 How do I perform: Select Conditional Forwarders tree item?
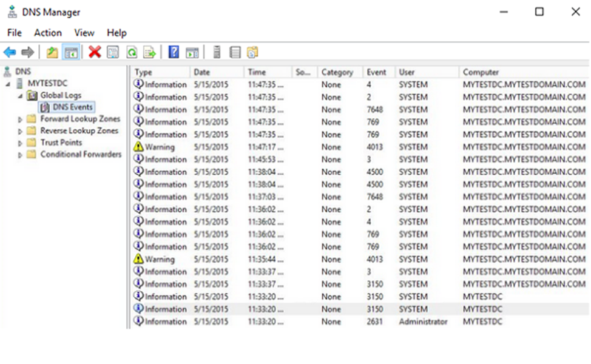(x=81, y=154)
